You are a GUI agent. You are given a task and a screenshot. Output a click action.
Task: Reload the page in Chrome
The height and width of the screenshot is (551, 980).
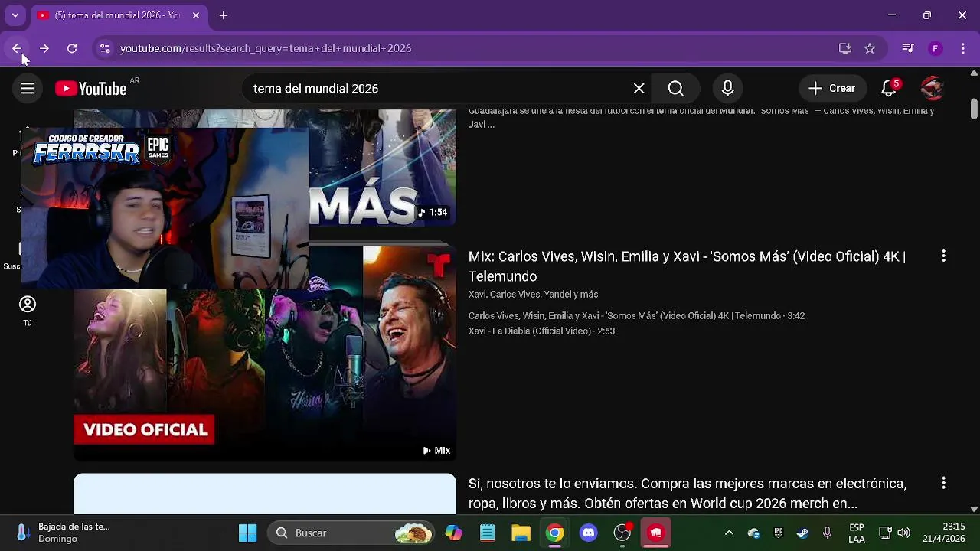pos(72,48)
